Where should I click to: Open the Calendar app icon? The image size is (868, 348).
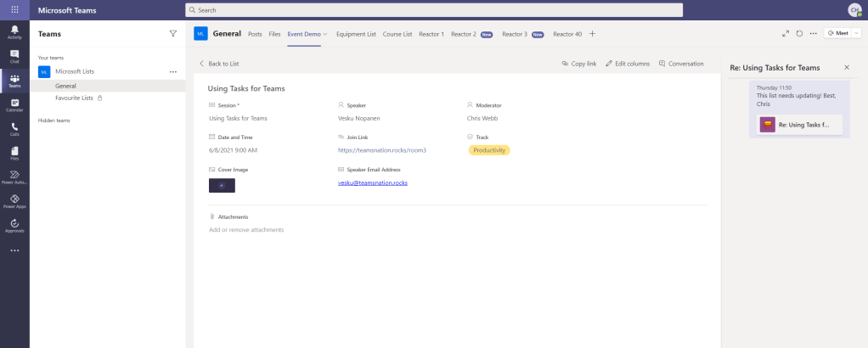14,104
